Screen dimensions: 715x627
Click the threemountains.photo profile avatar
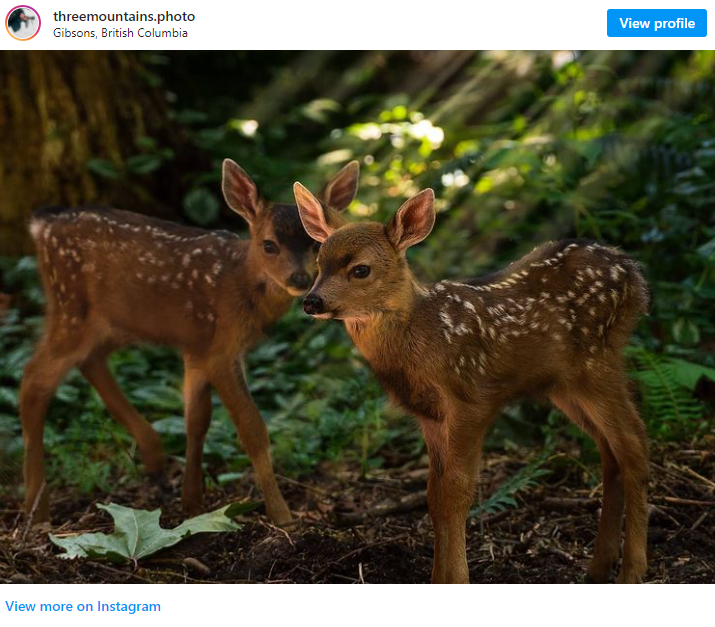pyautogui.click(x=23, y=23)
